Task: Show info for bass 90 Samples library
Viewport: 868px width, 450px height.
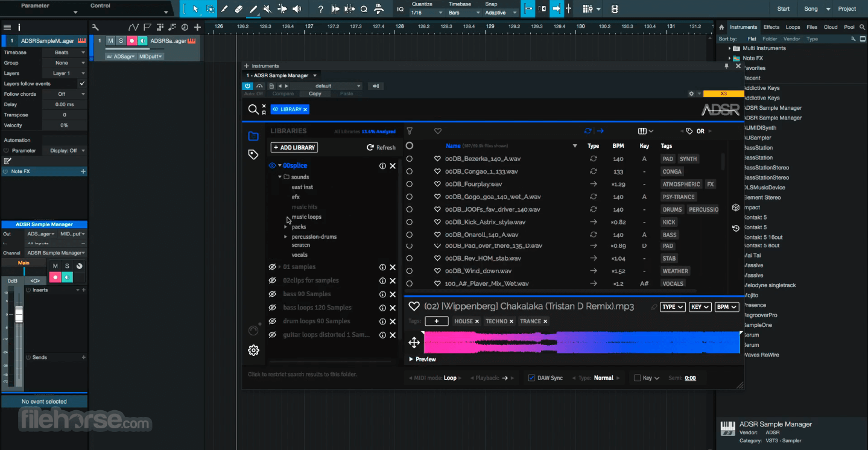Action: (382, 294)
